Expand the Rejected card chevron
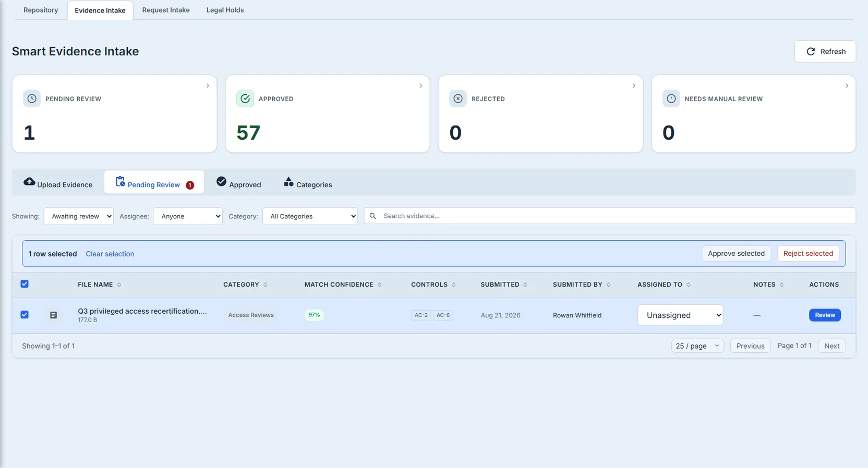The height and width of the screenshot is (468, 868). pos(634,85)
